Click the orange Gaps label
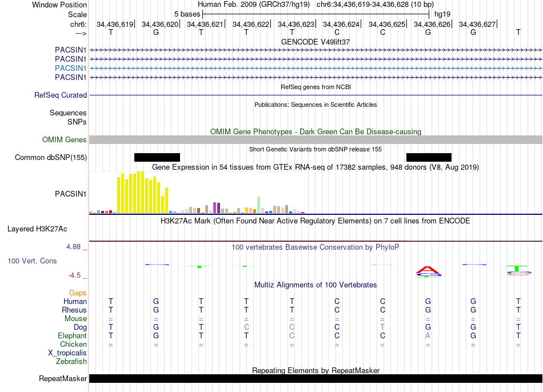543x392 pixels. [x=78, y=293]
